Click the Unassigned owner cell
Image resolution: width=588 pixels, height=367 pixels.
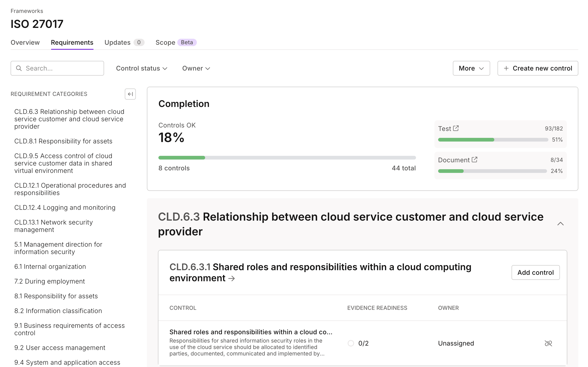(456, 343)
